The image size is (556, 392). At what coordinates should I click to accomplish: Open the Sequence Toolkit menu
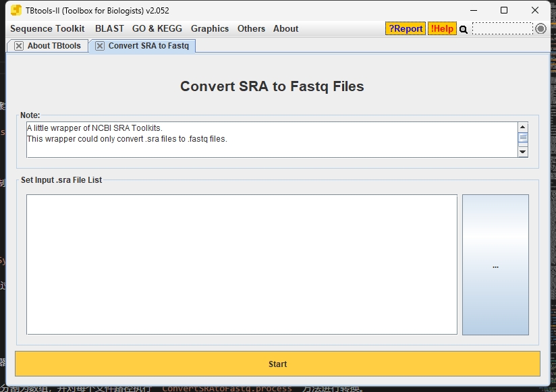(47, 28)
